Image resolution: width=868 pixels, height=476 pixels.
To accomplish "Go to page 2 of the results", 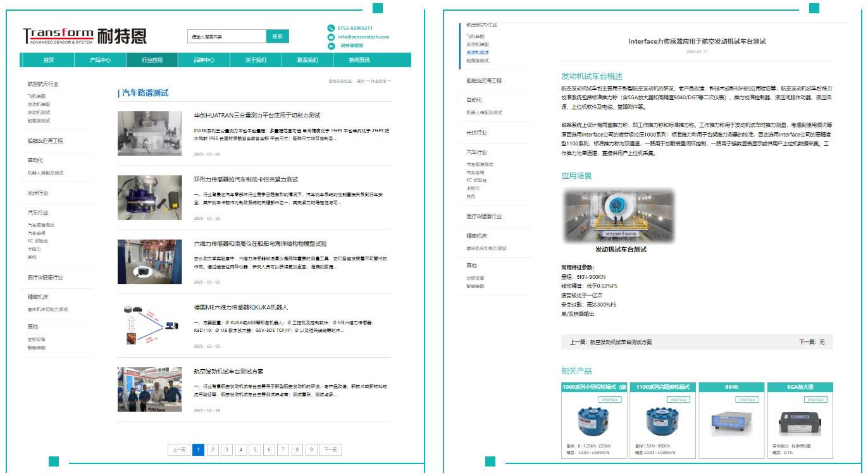I will [x=212, y=450].
